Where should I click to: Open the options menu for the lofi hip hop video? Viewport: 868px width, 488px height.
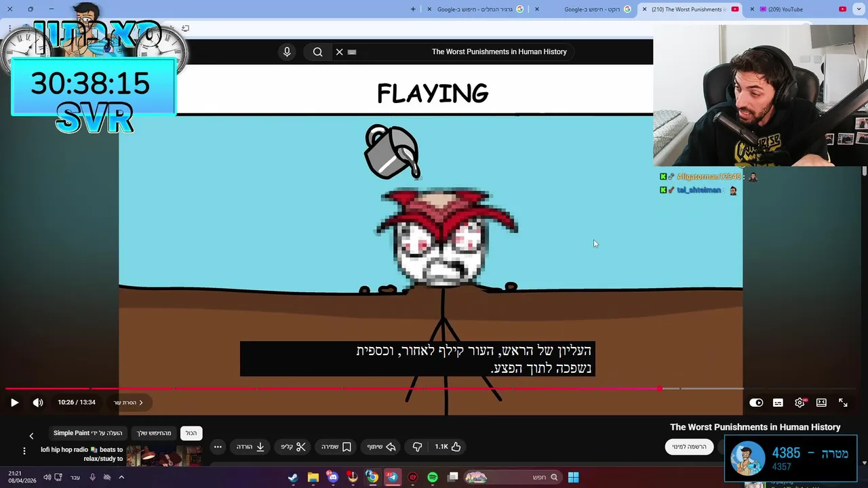[24, 451]
